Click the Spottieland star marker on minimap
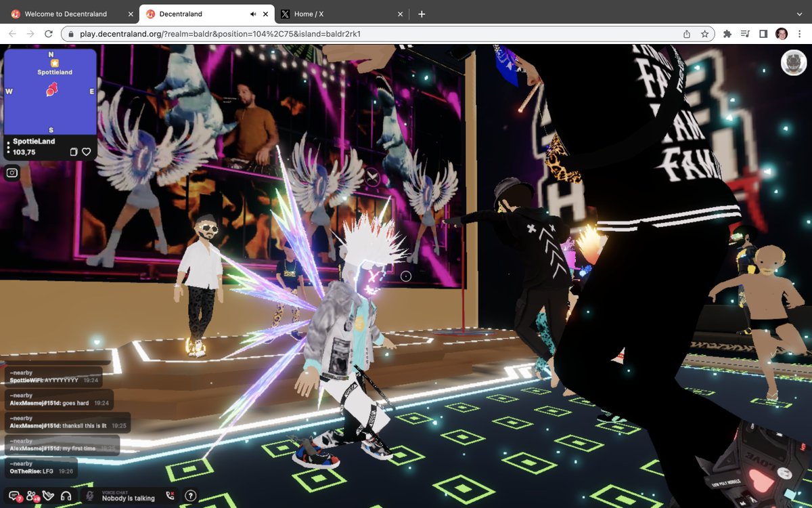 (54, 63)
